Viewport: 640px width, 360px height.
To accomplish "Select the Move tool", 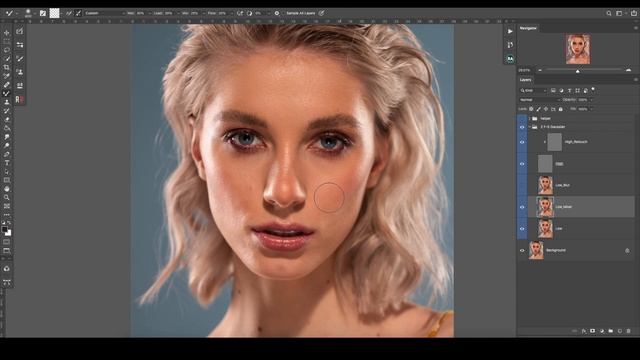I will click(7, 33).
